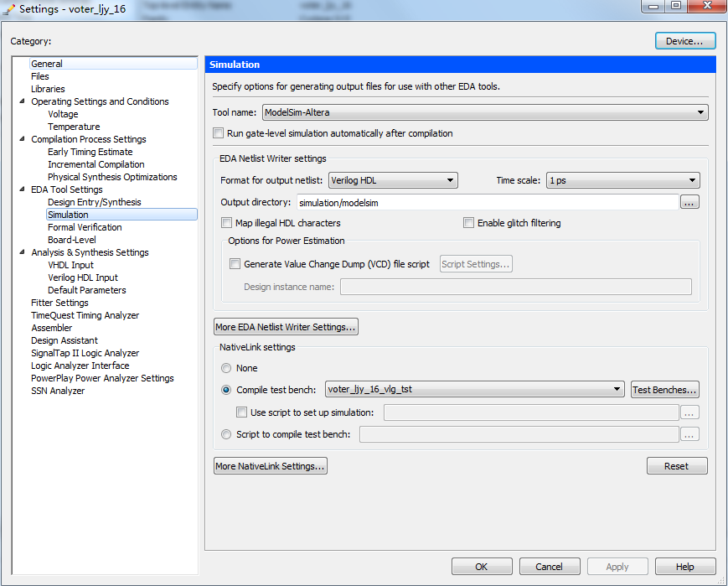Image resolution: width=728 pixels, height=586 pixels.
Task: Close the Settings window
Action: tap(707, 6)
